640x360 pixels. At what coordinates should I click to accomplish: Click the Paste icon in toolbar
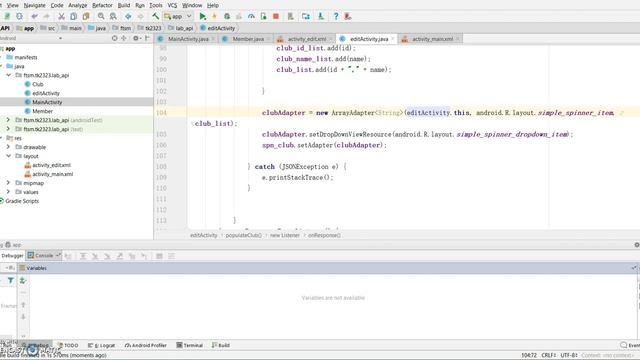tap(86, 16)
